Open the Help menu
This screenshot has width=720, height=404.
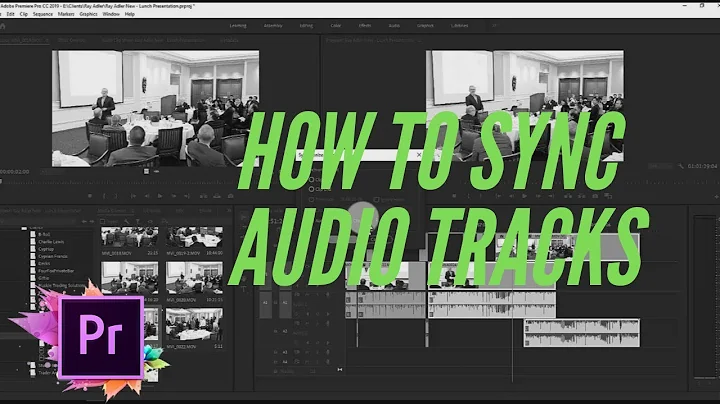[130, 14]
